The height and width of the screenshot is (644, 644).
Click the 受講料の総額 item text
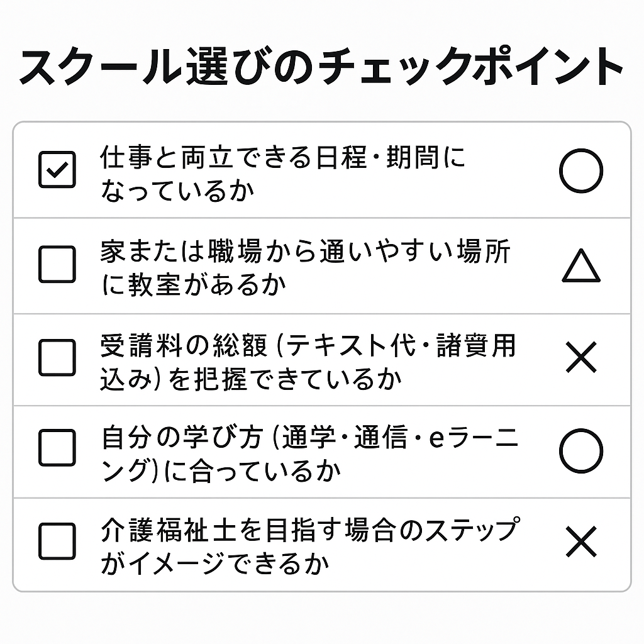[x=308, y=345]
